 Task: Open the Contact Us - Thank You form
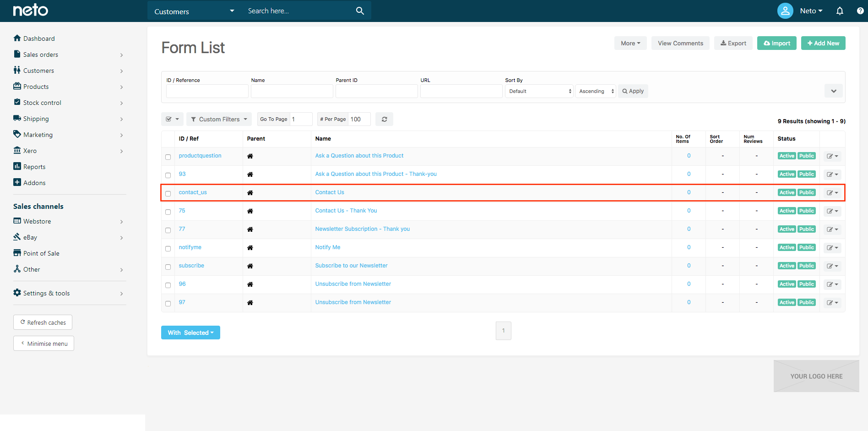point(346,211)
